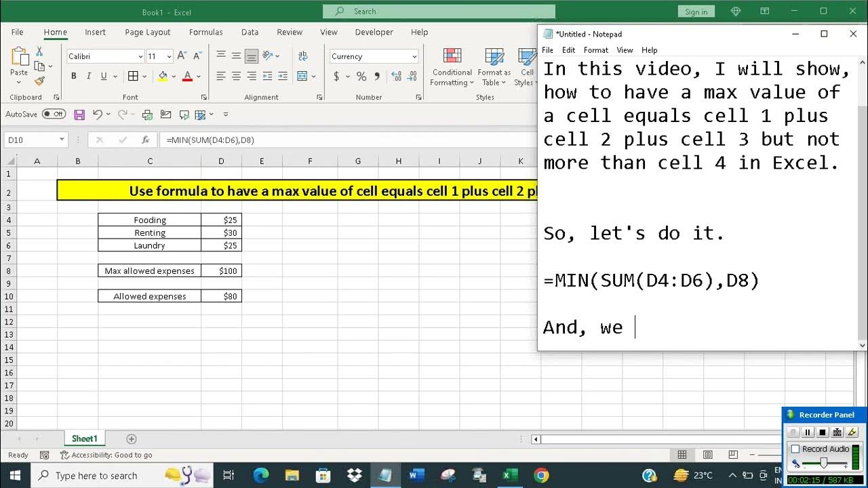Add a new sheet with plus icon

[132, 439]
